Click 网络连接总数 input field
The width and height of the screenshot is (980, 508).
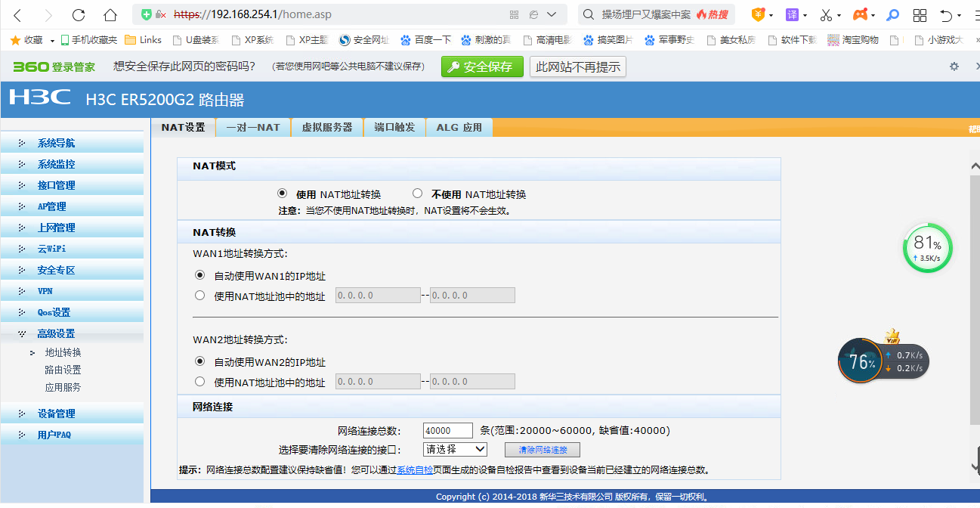pos(448,430)
